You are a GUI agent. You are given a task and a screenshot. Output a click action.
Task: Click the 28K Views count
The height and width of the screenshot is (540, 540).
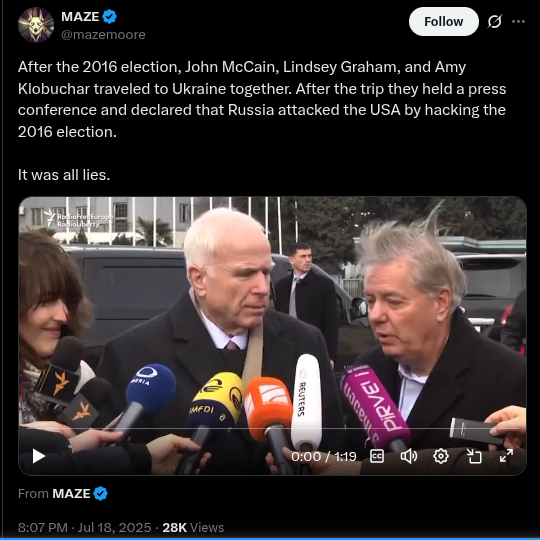click(x=193, y=527)
